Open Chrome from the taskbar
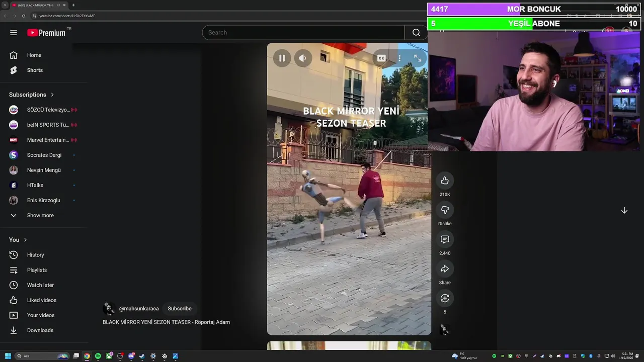Image resolution: width=644 pixels, height=362 pixels. (87, 356)
